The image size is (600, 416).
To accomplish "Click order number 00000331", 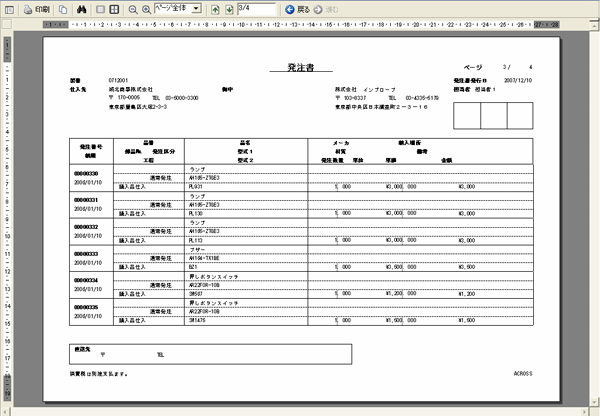I will [x=86, y=200].
